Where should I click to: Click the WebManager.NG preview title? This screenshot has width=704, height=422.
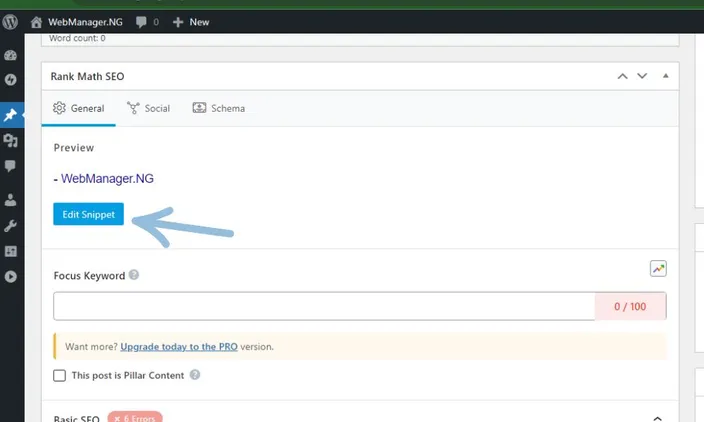tap(107, 179)
